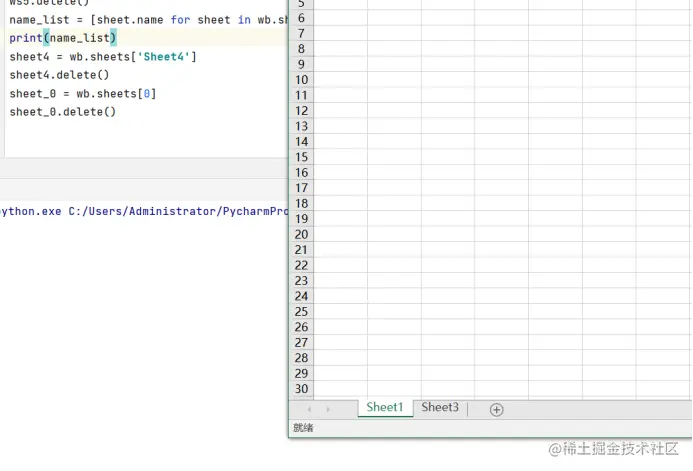Select row 29 header in Excel
Viewport: 693px width, 471px height.
pyautogui.click(x=301, y=374)
